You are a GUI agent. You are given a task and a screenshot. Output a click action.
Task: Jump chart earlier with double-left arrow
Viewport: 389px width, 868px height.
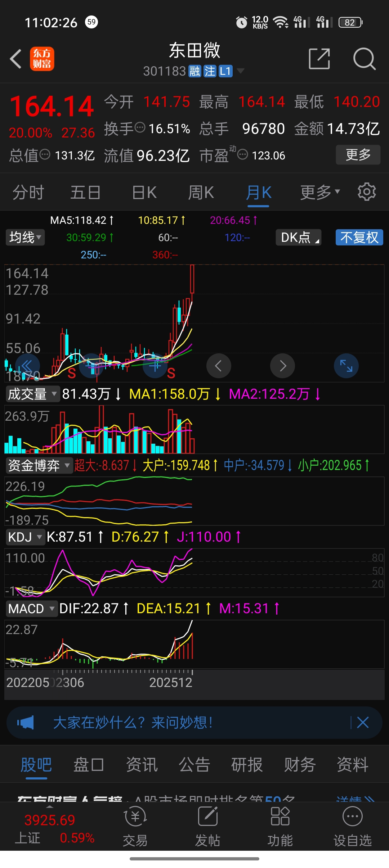[x=27, y=366]
